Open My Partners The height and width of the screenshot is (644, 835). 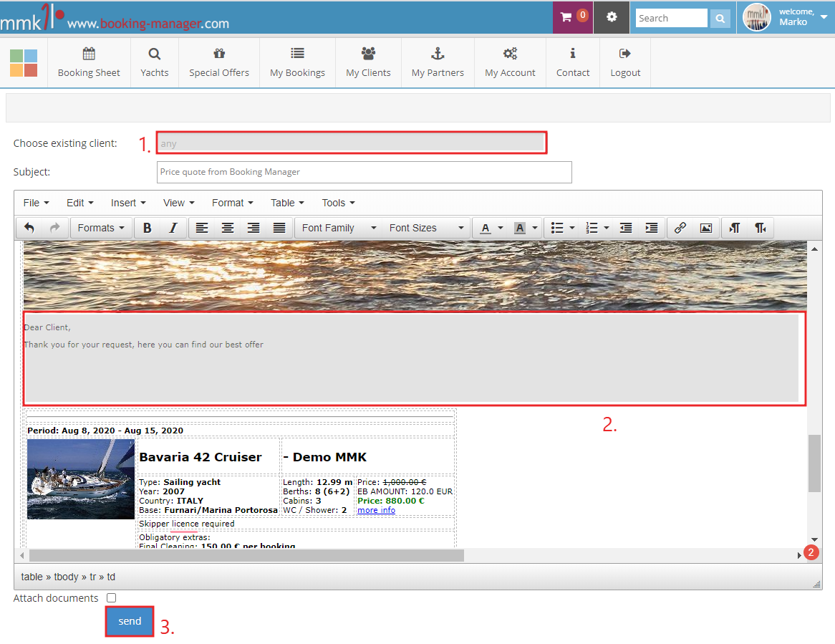click(438, 62)
